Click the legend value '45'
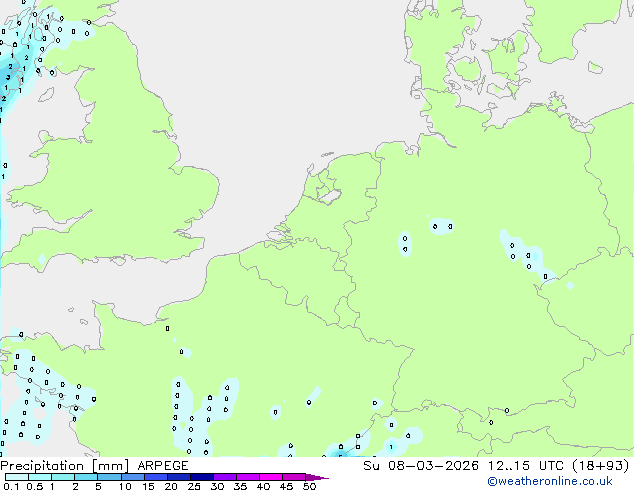This screenshot has height=490, width=634. click(x=286, y=486)
